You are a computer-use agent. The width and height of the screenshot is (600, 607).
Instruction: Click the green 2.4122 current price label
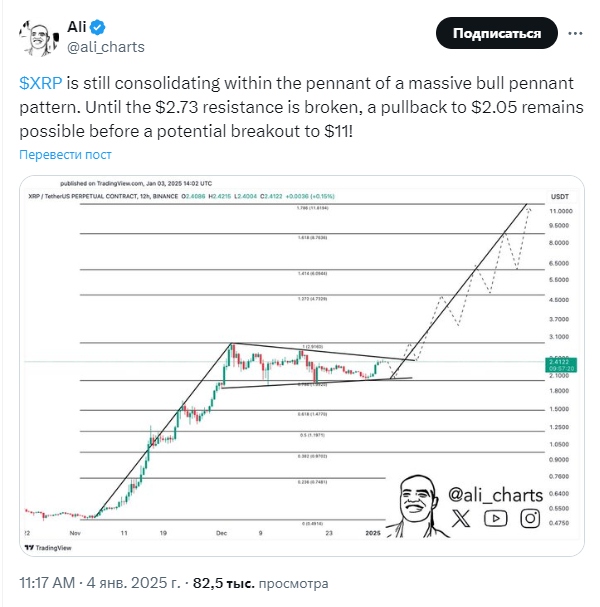coord(561,365)
